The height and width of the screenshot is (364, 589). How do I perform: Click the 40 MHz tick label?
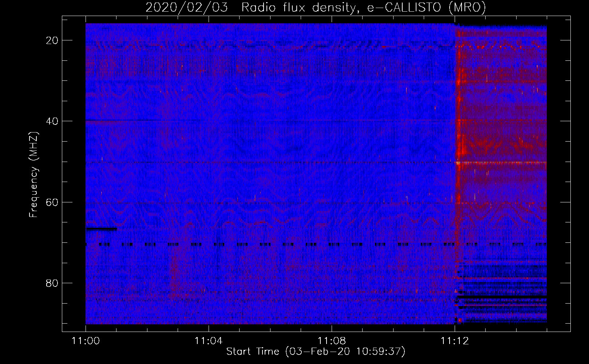tap(52, 121)
